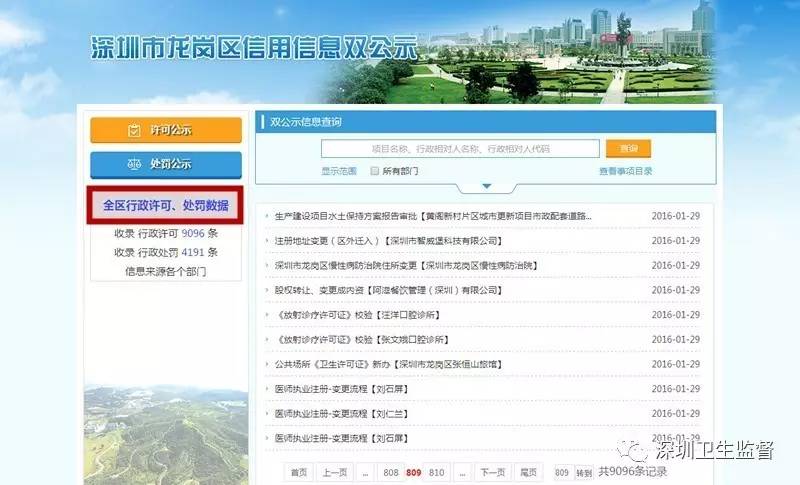Screen dimensions: 800x485
Task: Expand the search panel with the down triangle
Action: pos(486,186)
